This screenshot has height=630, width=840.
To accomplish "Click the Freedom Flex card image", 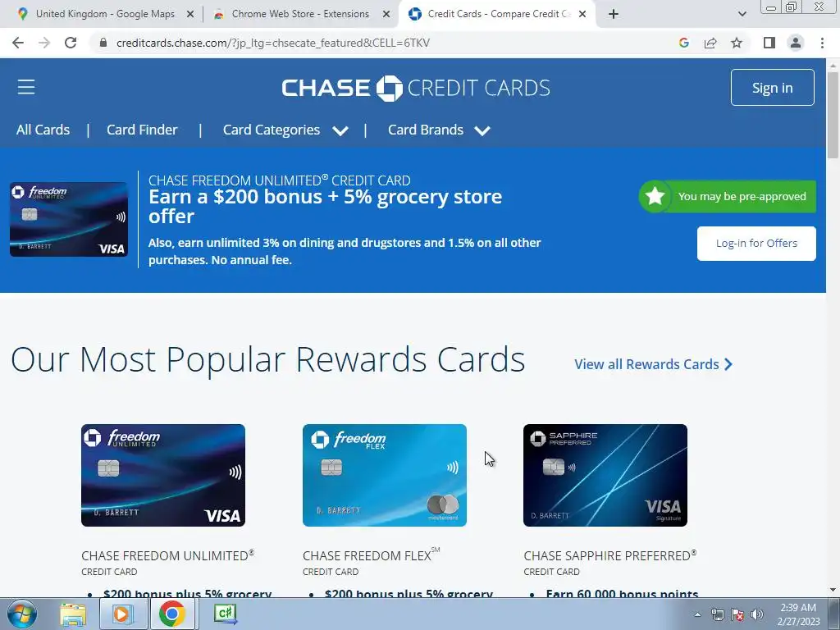I will (x=385, y=475).
